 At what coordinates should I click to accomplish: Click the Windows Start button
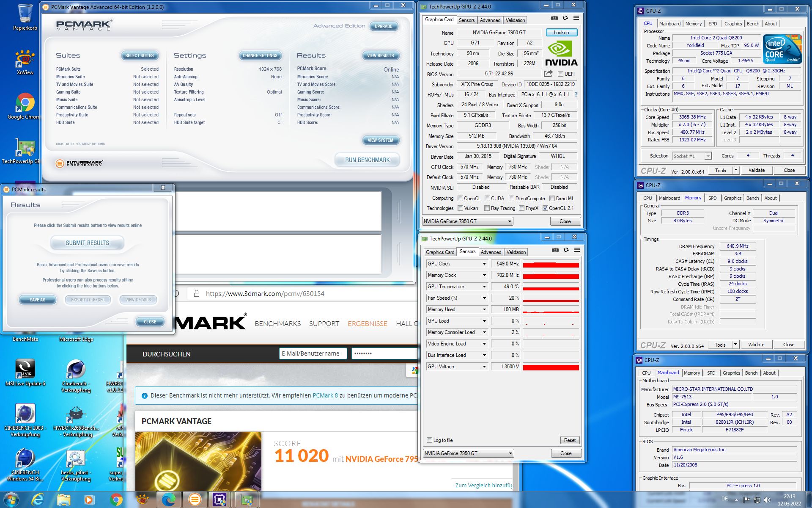pos(11,500)
